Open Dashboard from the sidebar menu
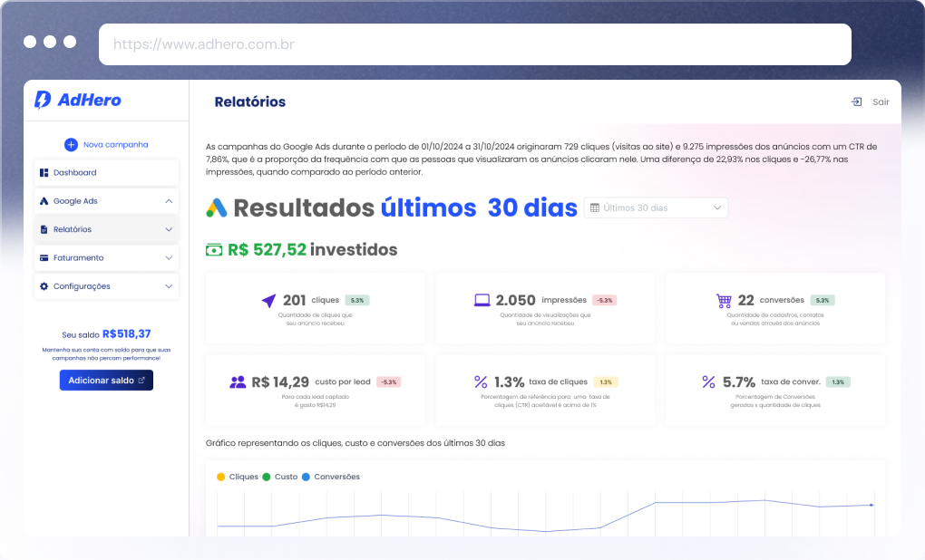The image size is (925, 560). (74, 172)
